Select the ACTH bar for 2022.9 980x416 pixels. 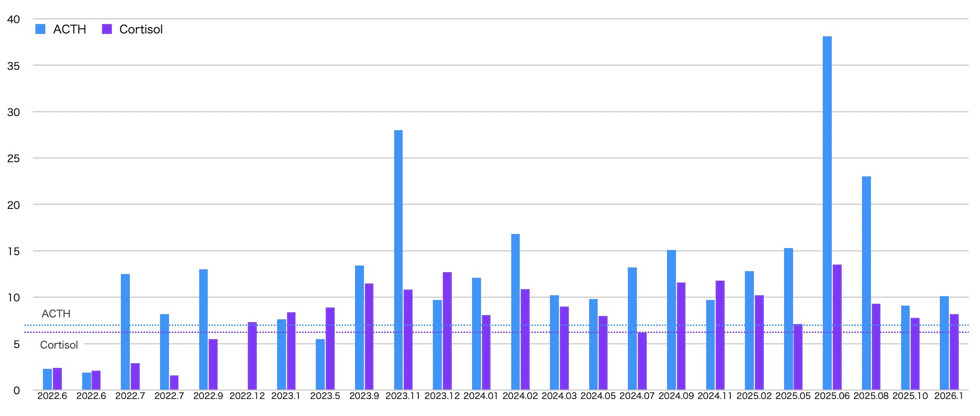(203, 329)
